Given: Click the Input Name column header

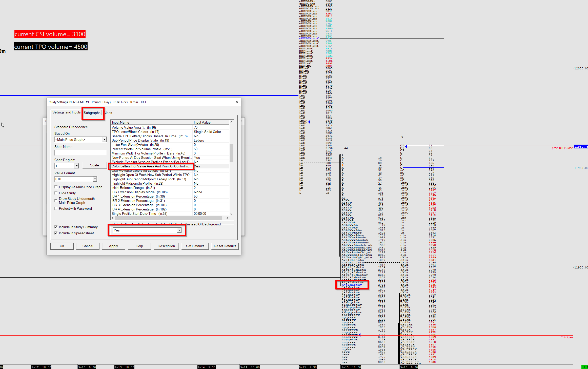Looking at the screenshot, I should (151, 122).
